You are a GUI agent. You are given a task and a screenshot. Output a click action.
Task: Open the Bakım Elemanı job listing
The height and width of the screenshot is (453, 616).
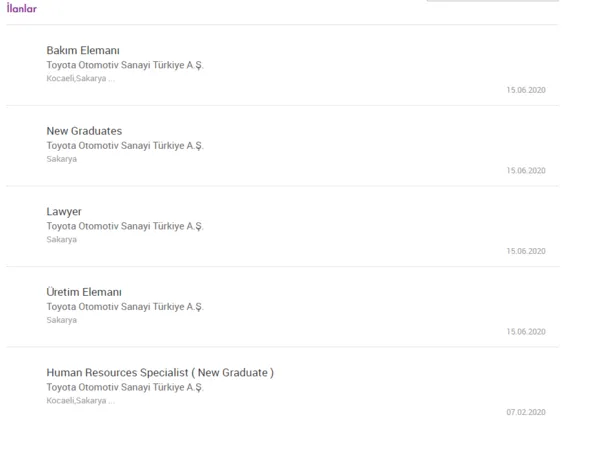point(83,50)
